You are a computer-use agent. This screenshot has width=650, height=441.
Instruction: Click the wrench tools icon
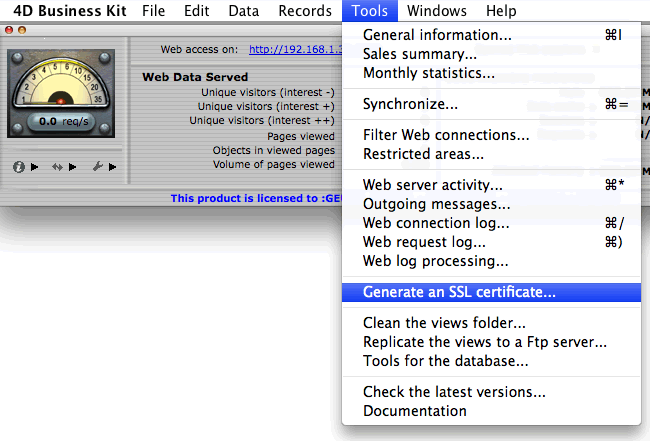tap(97, 167)
